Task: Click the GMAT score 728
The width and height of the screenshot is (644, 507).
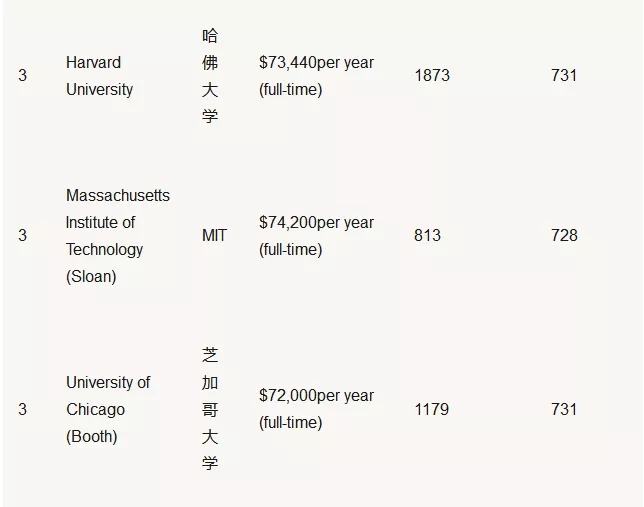Action: [564, 235]
